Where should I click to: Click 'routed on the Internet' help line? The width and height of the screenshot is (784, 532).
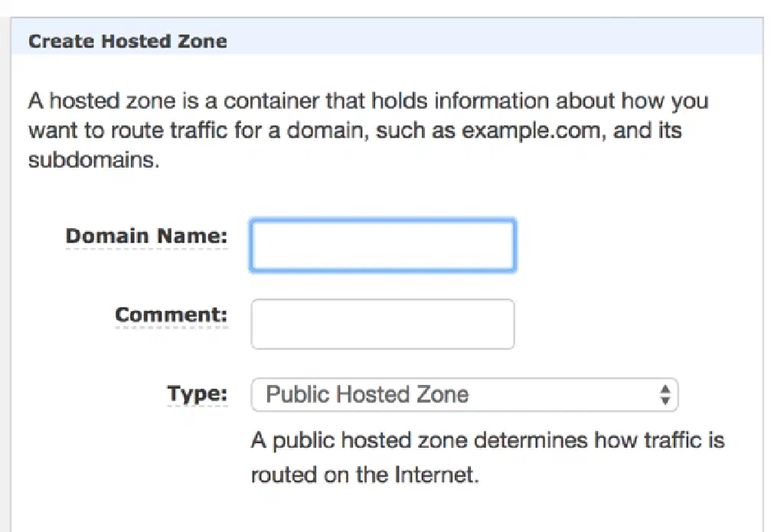(x=364, y=475)
